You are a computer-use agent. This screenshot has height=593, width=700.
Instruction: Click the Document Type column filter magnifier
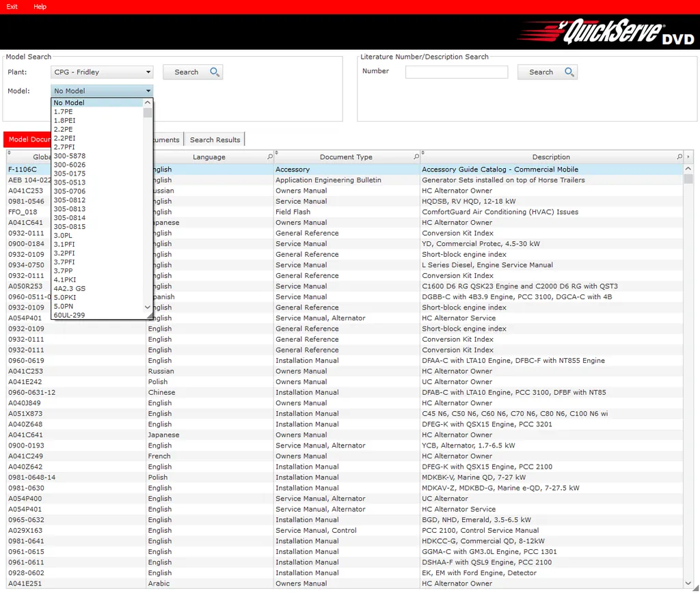click(416, 156)
